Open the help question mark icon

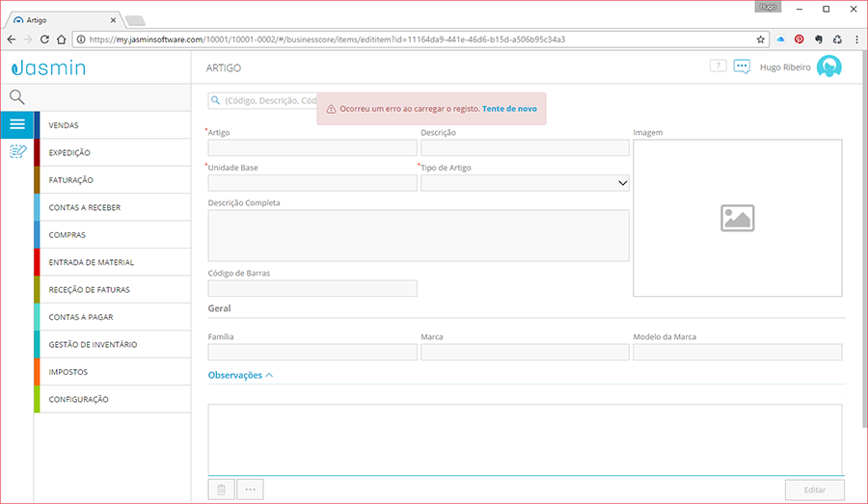pyautogui.click(x=718, y=66)
